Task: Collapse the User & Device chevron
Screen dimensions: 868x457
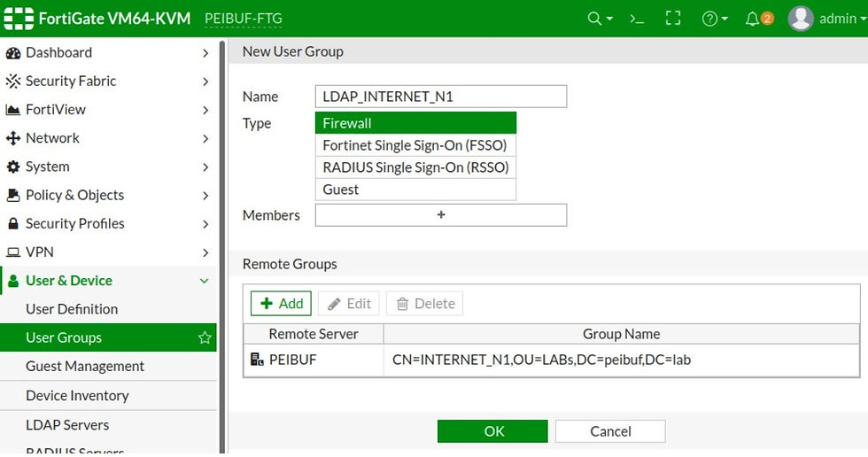Action: click(205, 281)
